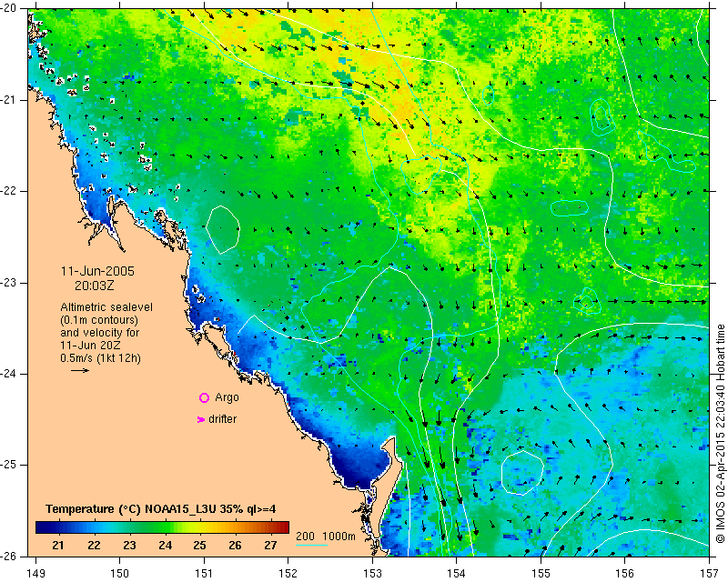Screen dimensions: 728x582
Task: Click the '20:03Z' time label
Action: [x=95, y=286]
